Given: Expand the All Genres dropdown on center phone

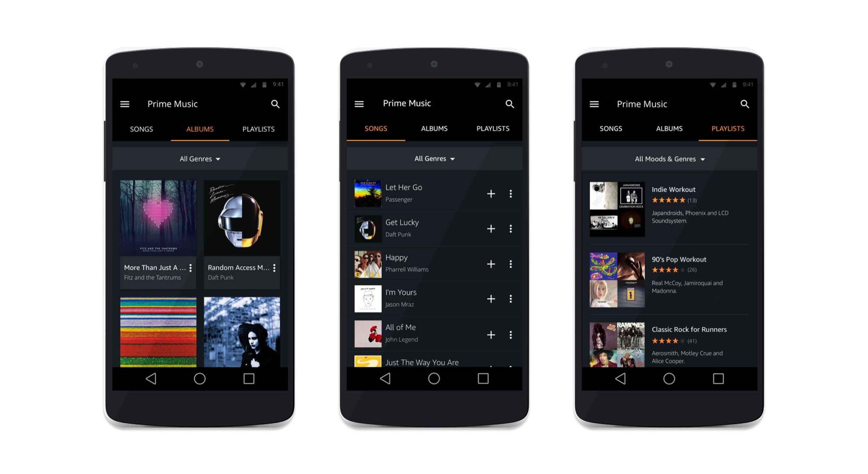Looking at the screenshot, I should tap(434, 159).
